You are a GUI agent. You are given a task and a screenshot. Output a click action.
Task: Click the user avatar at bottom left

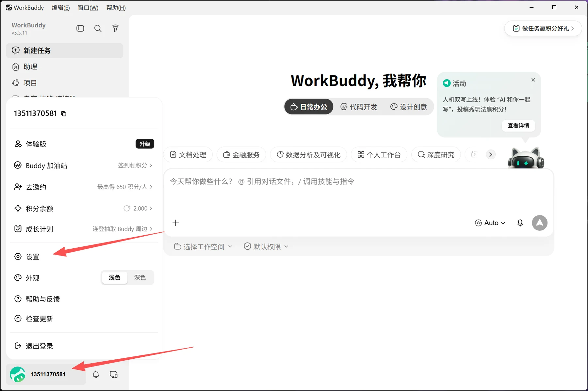click(x=18, y=374)
